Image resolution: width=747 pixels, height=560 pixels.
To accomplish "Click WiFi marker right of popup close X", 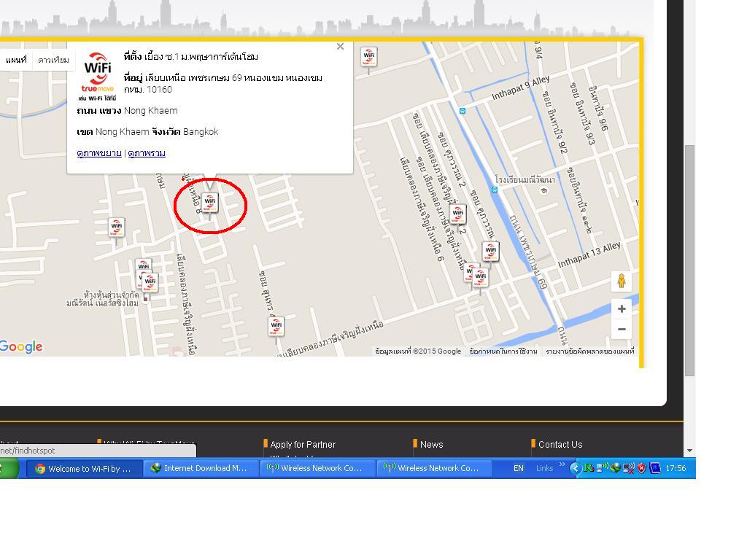I will click(x=368, y=58).
